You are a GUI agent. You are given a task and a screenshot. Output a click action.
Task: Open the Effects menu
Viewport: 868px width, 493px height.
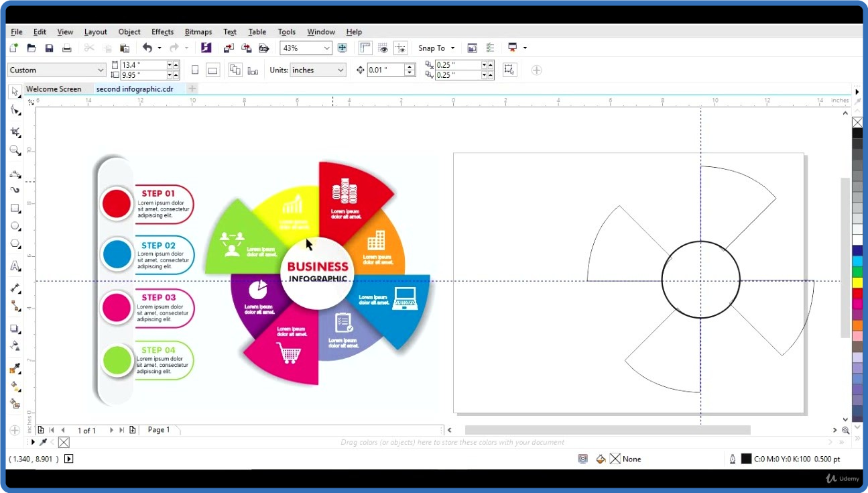click(162, 32)
